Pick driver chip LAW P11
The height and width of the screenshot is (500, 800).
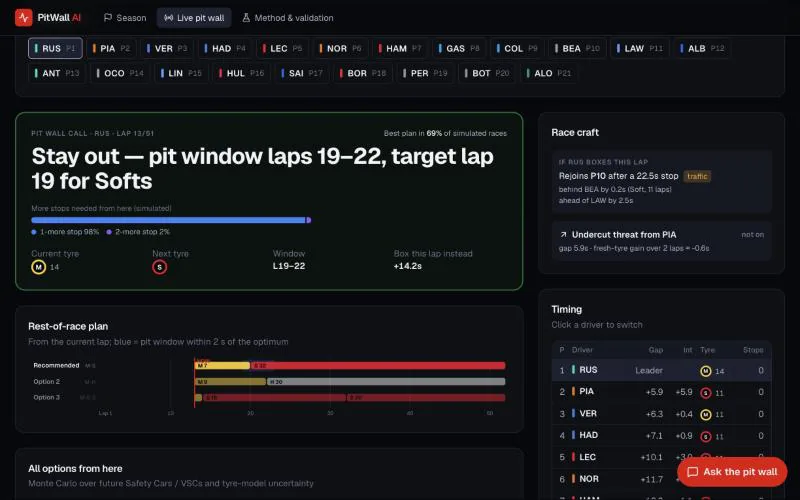click(x=640, y=48)
